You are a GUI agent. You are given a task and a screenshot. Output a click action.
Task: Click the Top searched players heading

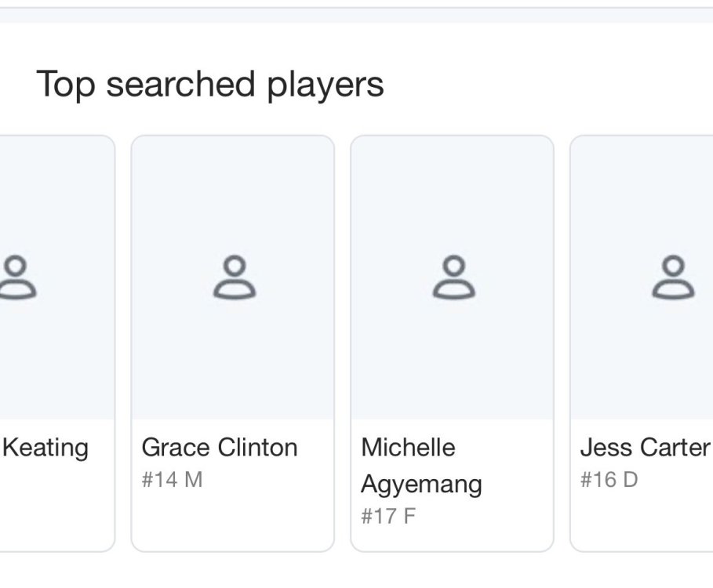[x=210, y=84]
